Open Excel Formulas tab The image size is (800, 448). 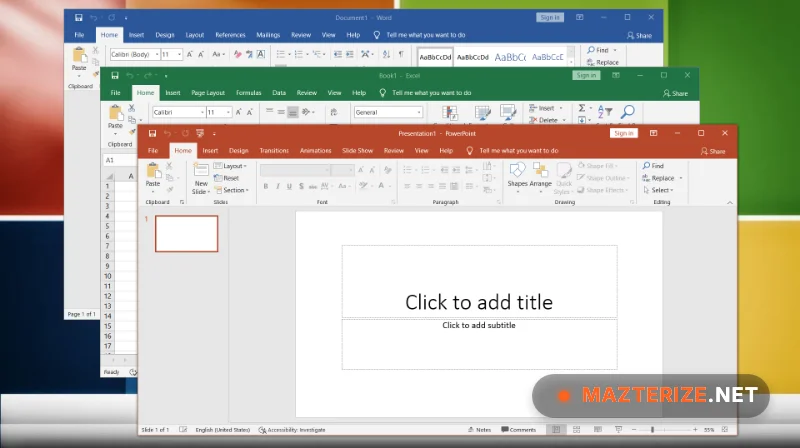click(248, 93)
